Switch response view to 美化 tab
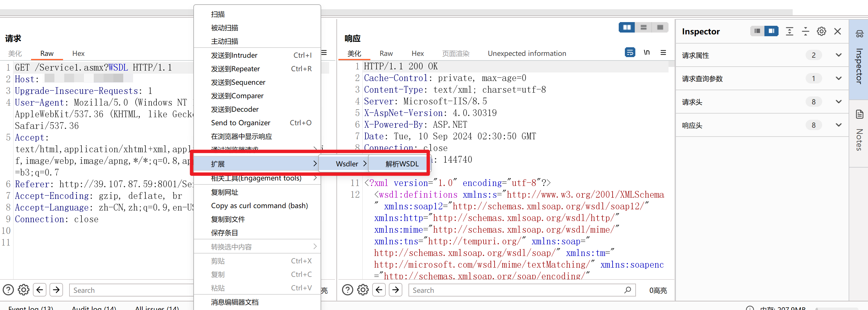The width and height of the screenshot is (868, 310). click(x=354, y=53)
